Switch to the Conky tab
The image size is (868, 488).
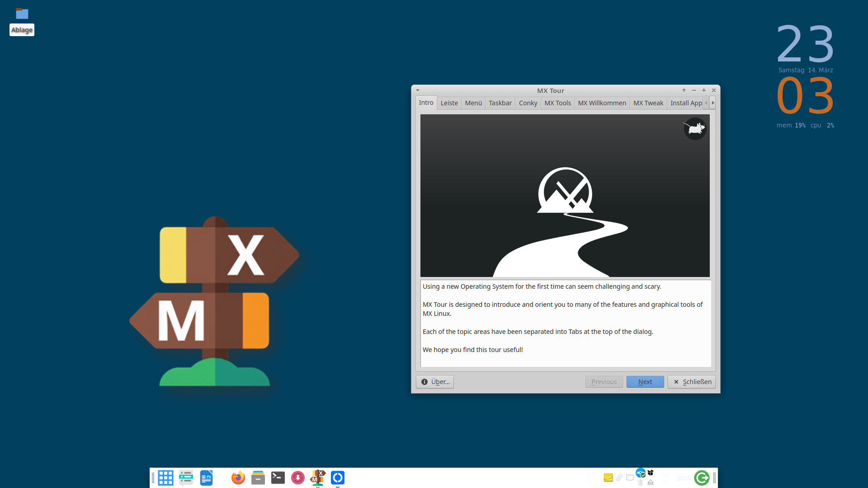tap(528, 103)
